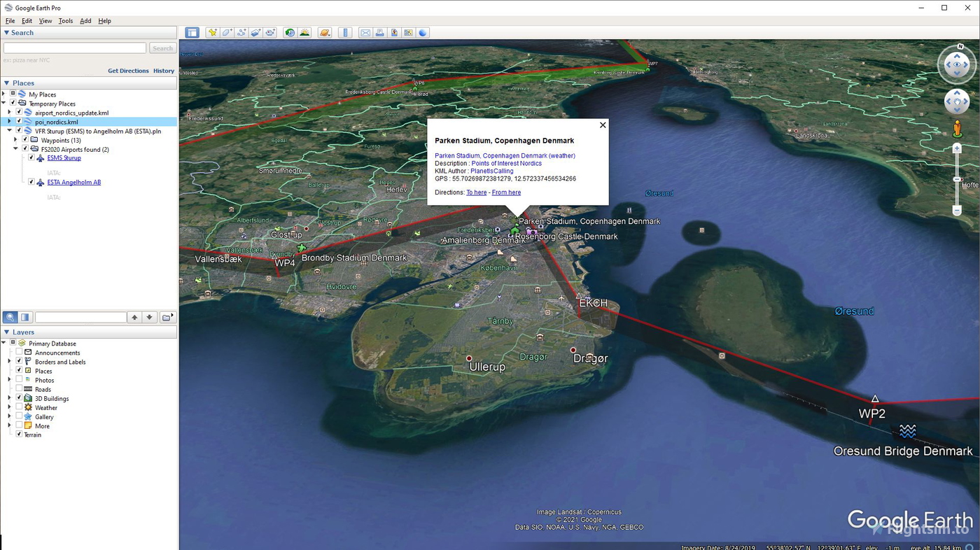Expand the Weather layer group
Screen dimensions: 980x550
[x=9, y=407]
